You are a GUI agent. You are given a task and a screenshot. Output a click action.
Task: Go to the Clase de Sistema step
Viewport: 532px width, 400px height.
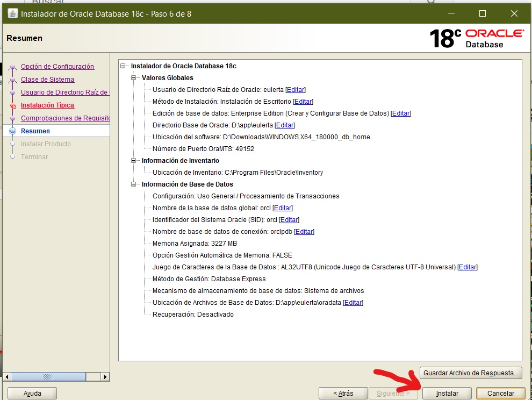(x=47, y=80)
